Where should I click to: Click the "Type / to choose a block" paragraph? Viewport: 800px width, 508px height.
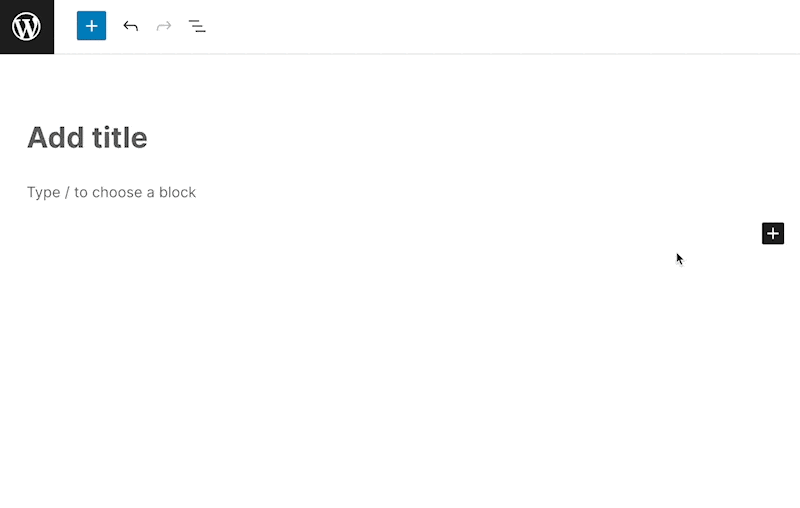111,192
